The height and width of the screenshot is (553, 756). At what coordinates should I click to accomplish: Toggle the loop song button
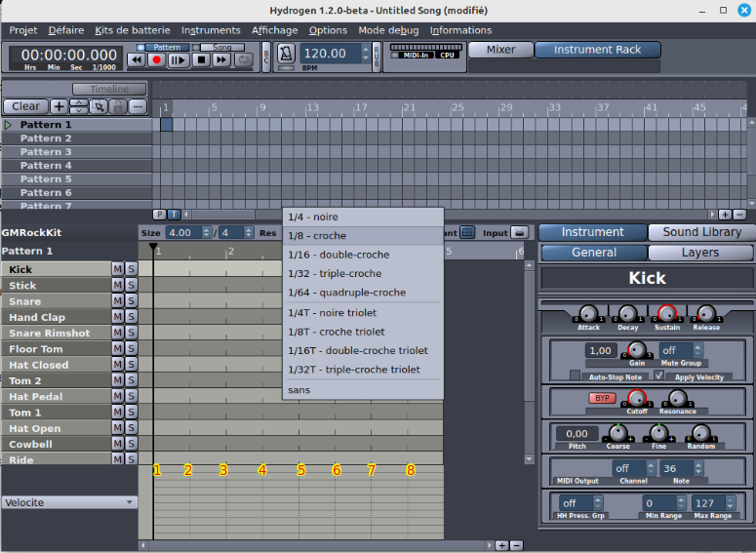244,60
